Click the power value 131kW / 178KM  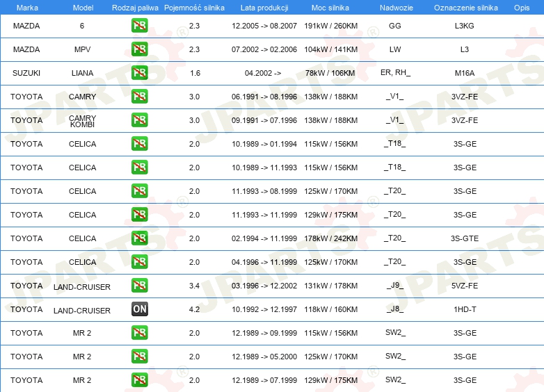tap(330, 286)
